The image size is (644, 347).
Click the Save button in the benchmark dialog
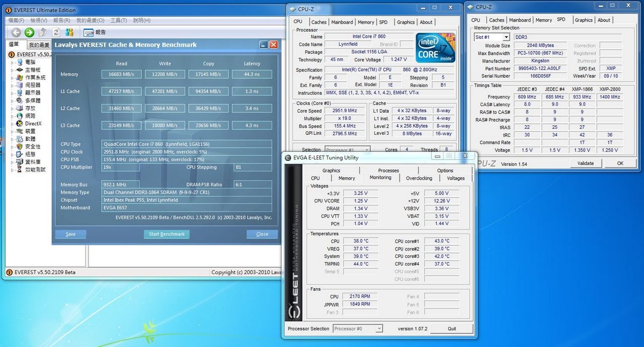[70, 234]
